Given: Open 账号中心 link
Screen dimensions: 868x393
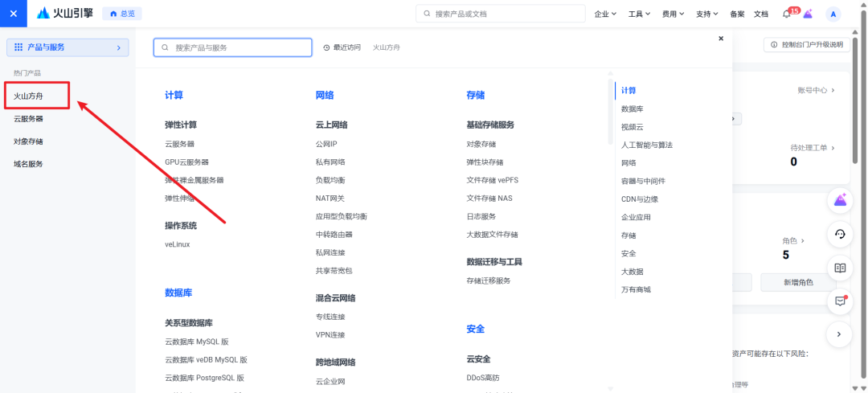Looking at the screenshot, I should tap(816, 90).
